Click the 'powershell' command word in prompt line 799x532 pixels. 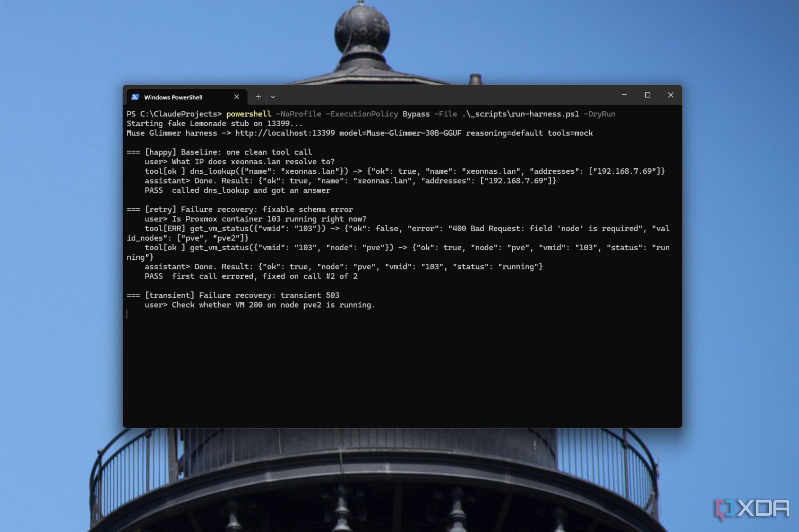pos(249,114)
